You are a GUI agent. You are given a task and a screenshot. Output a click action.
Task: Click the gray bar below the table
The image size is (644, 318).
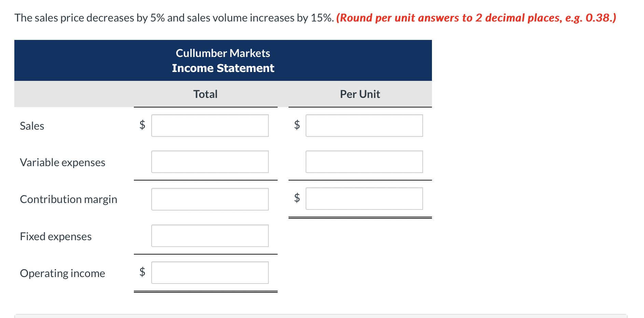(x=321, y=316)
